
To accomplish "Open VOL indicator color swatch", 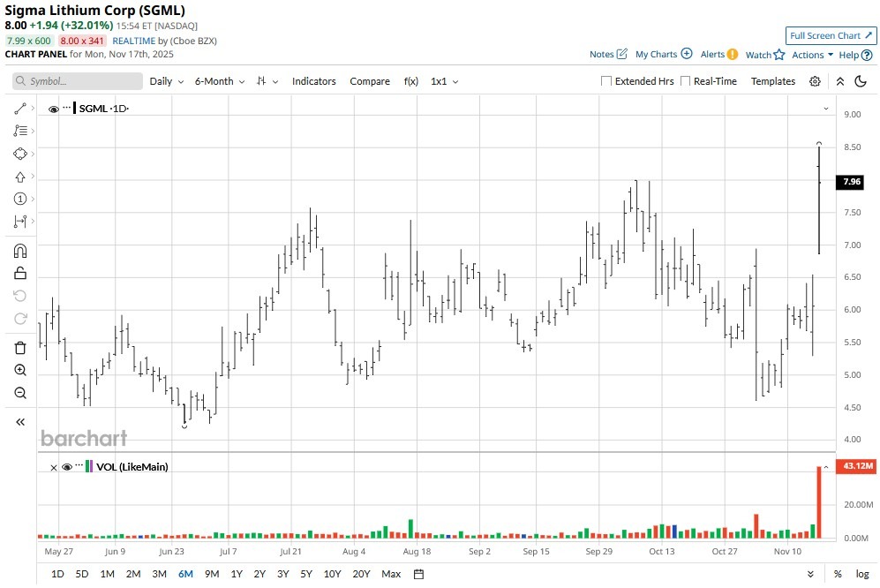I will point(88,466).
